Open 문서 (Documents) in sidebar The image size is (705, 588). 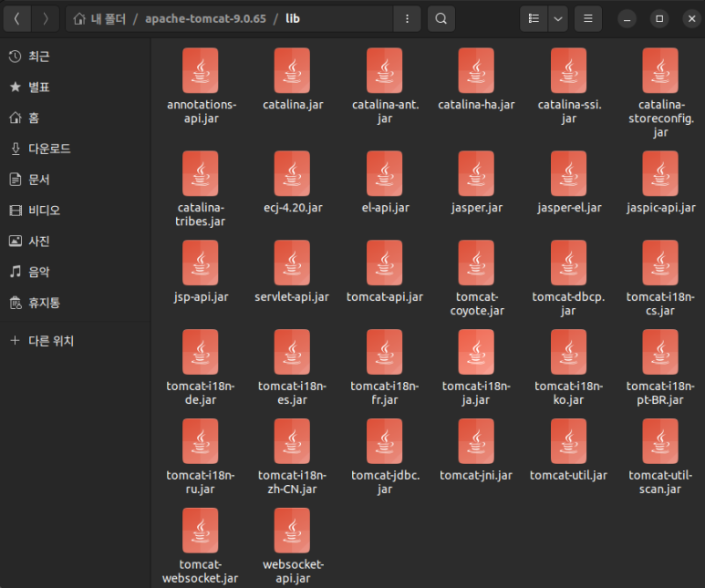click(x=75, y=180)
